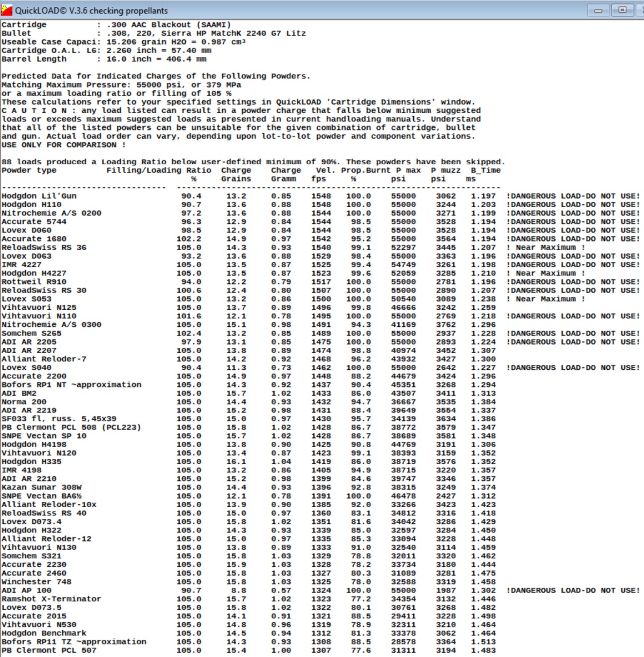Screen dimensions: 644x657
Task: Click PB Clermont PCL 507 powder name
Action: [49, 651]
